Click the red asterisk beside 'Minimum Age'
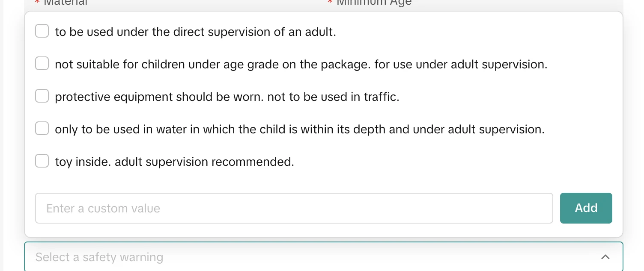 (330, 3)
